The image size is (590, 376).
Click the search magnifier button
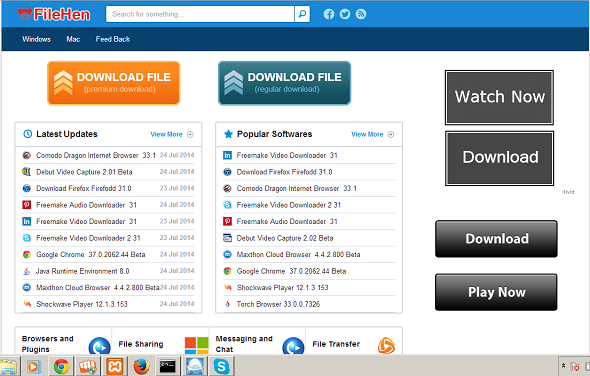pos(302,14)
